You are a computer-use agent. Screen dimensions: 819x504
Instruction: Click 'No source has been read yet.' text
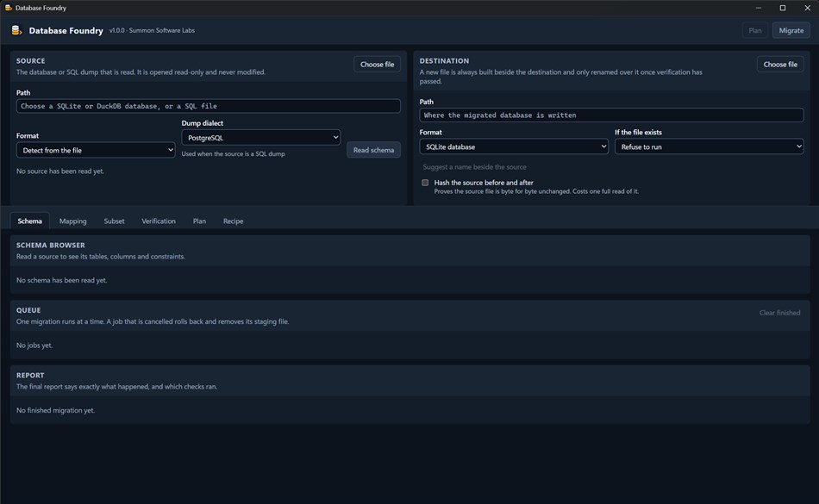[x=60, y=171]
